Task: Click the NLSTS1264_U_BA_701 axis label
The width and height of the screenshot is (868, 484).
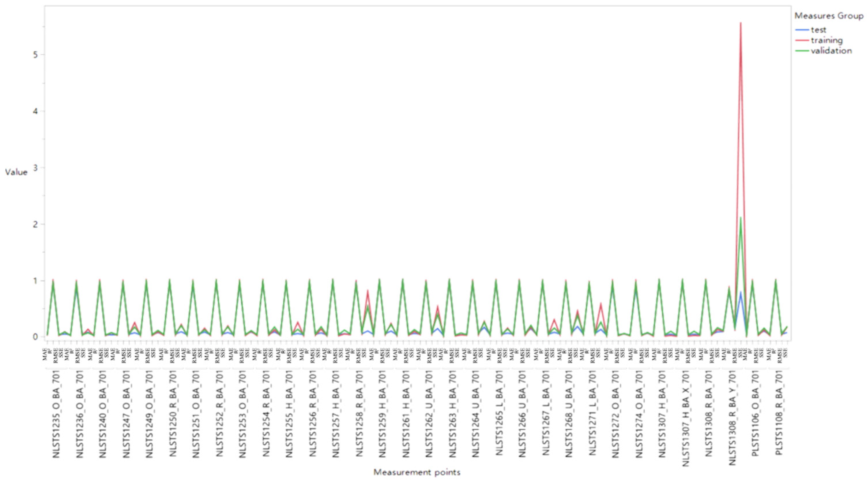Action: click(x=475, y=414)
